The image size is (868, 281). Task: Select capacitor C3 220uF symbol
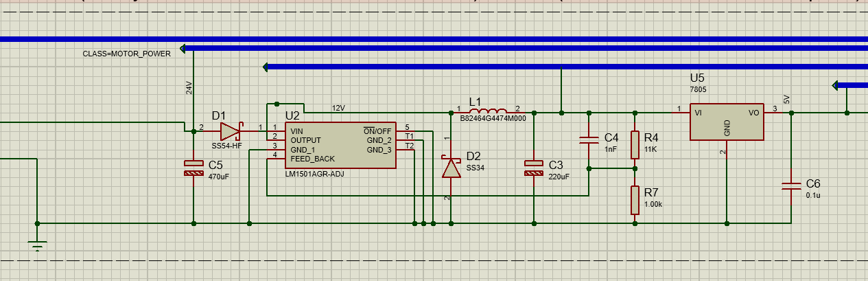pyautogui.click(x=534, y=168)
